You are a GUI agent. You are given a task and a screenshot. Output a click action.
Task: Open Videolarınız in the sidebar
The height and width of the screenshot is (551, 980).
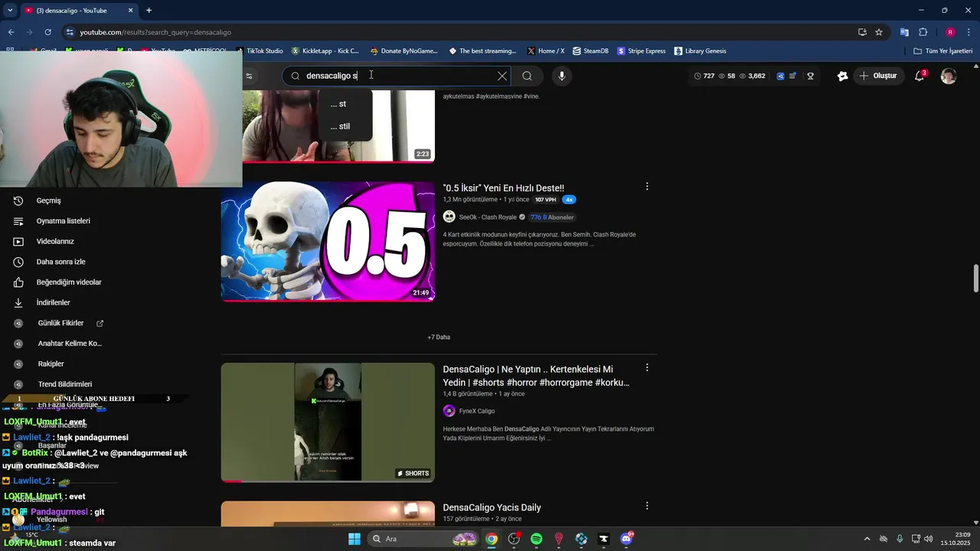pyautogui.click(x=55, y=242)
